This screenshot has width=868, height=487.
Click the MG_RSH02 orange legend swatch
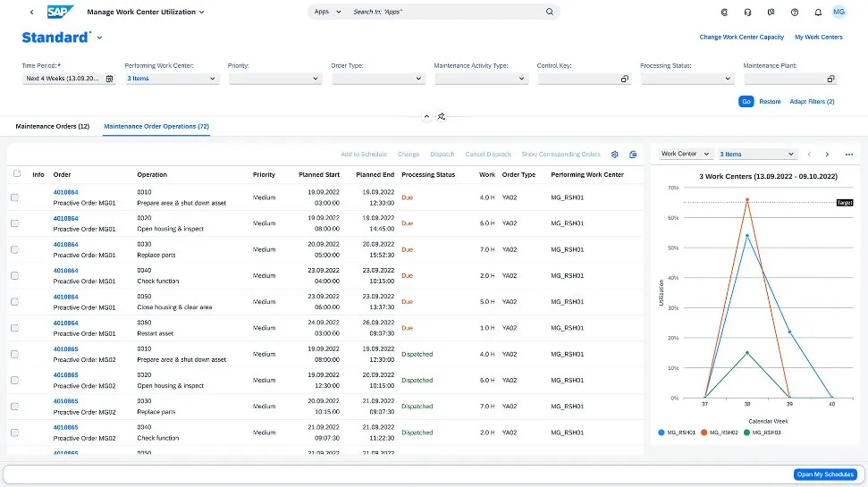click(x=704, y=432)
